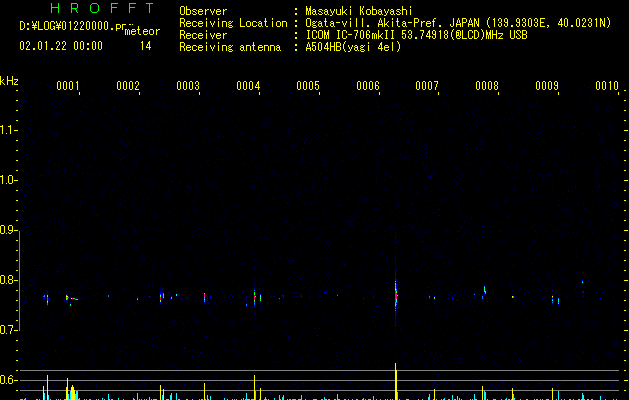Click the Receiving antenna label
Viewport: 629px width, 400px height.
coord(230,47)
